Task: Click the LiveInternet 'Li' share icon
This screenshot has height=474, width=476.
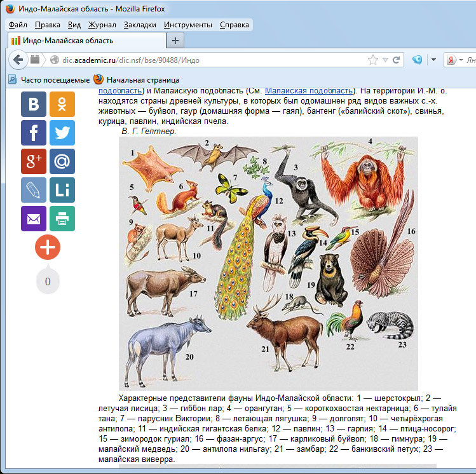Action: 62,190
